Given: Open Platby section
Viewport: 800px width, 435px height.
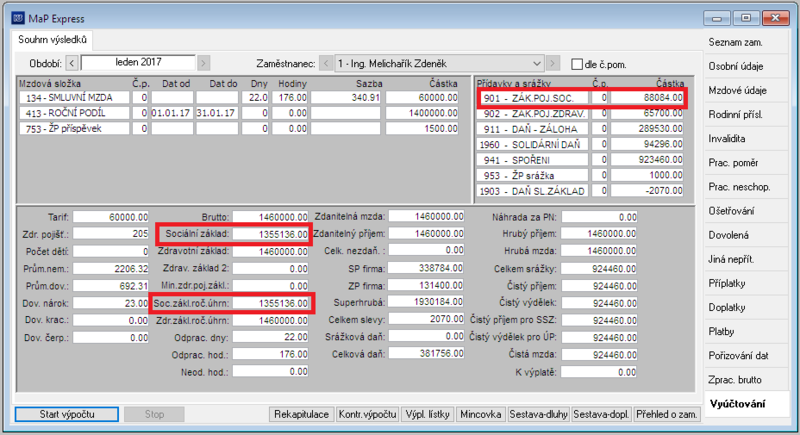Looking at the screenshot, I should [x=746, y=331].
